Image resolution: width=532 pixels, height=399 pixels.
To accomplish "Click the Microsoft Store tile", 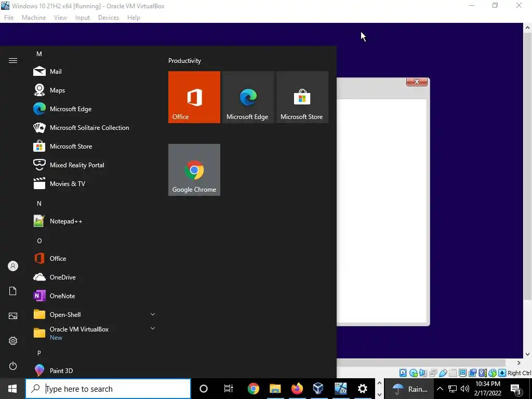I will 302,97.
